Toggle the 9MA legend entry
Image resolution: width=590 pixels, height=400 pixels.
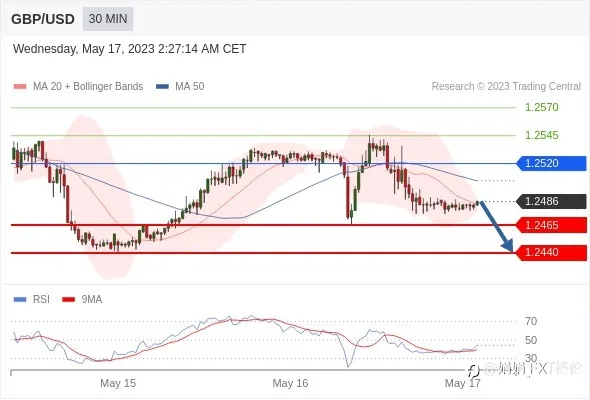(x=82, y=300)
